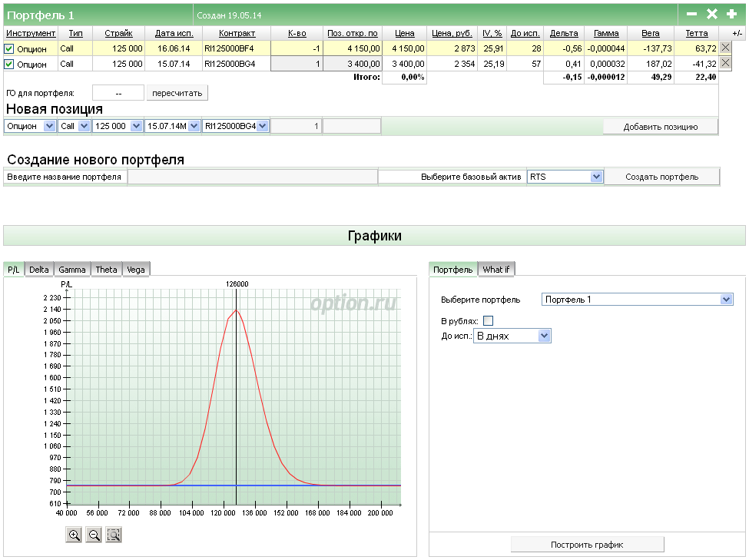The width and height of the screenshot is (749, 560).
Task: Open the RTS base asset dropdown
Action: [565, 177]
